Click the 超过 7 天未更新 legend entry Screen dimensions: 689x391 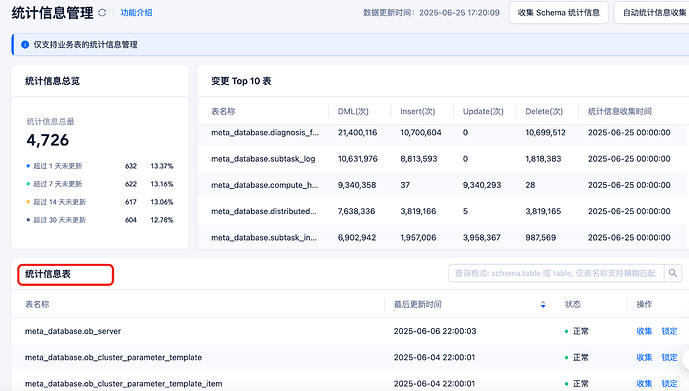pyautogui.click(x=54, y=184)
